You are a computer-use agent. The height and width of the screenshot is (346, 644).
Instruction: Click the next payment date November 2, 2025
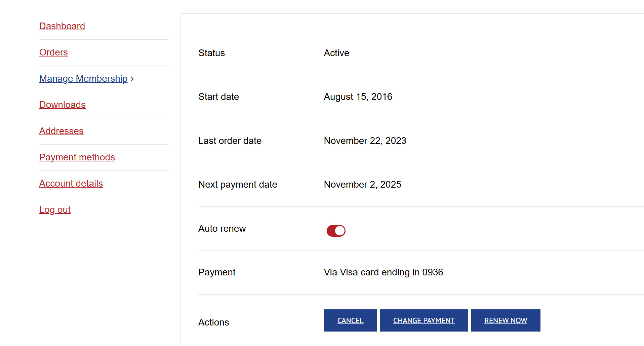click(x=362, y=185)
